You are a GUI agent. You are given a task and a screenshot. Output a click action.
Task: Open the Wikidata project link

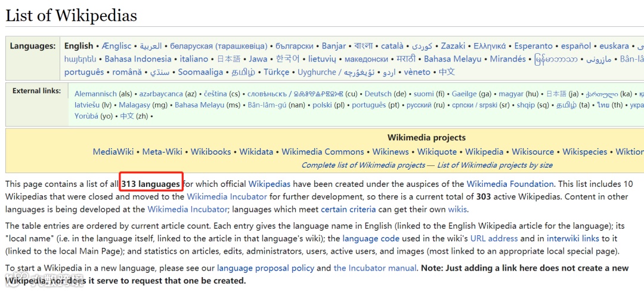point(256,152)
